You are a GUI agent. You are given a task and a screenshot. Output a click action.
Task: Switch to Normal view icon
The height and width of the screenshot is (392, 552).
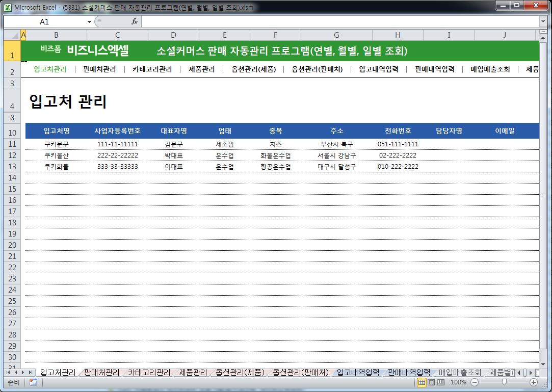pyautogui.click(x=422, y=382)
